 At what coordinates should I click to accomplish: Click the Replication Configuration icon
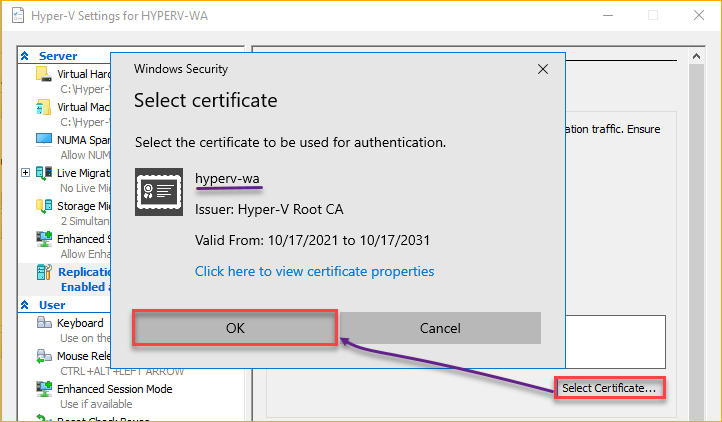point(44,272)
